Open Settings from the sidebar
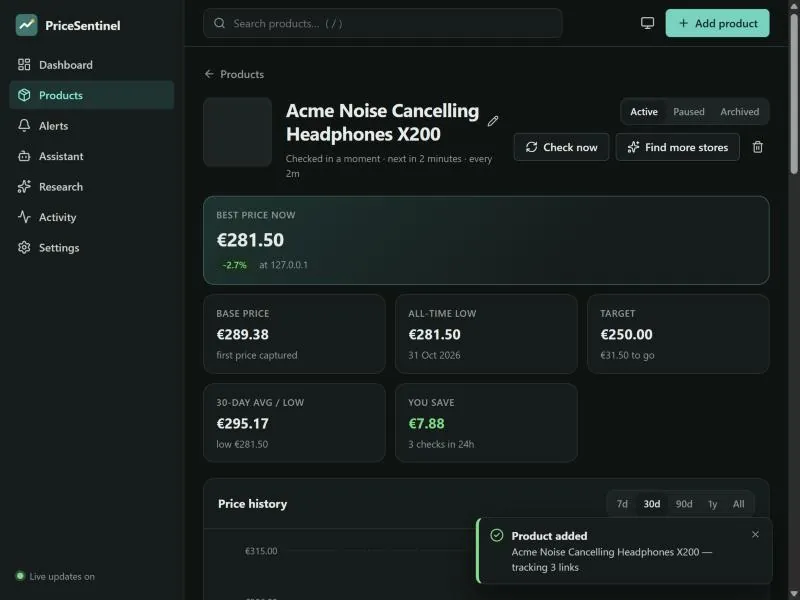This screenshot has width=800, height=600. [92, 248]
